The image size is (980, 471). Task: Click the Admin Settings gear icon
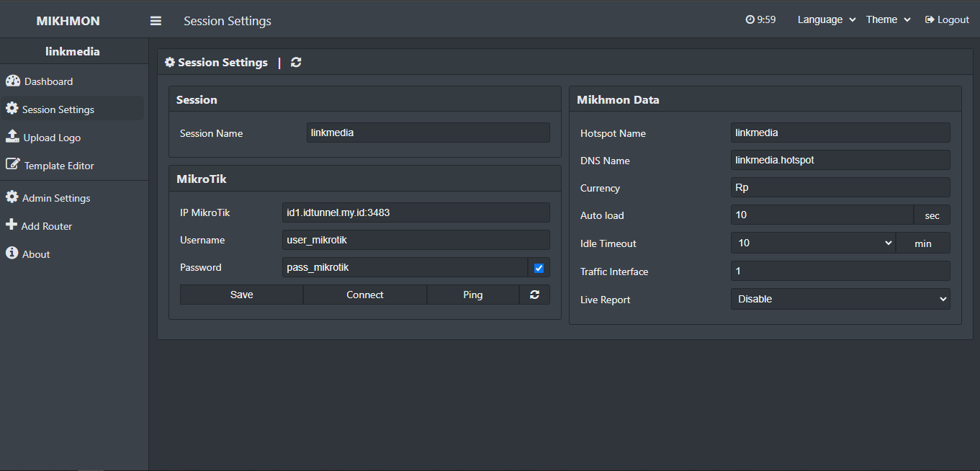click(12, 197)
